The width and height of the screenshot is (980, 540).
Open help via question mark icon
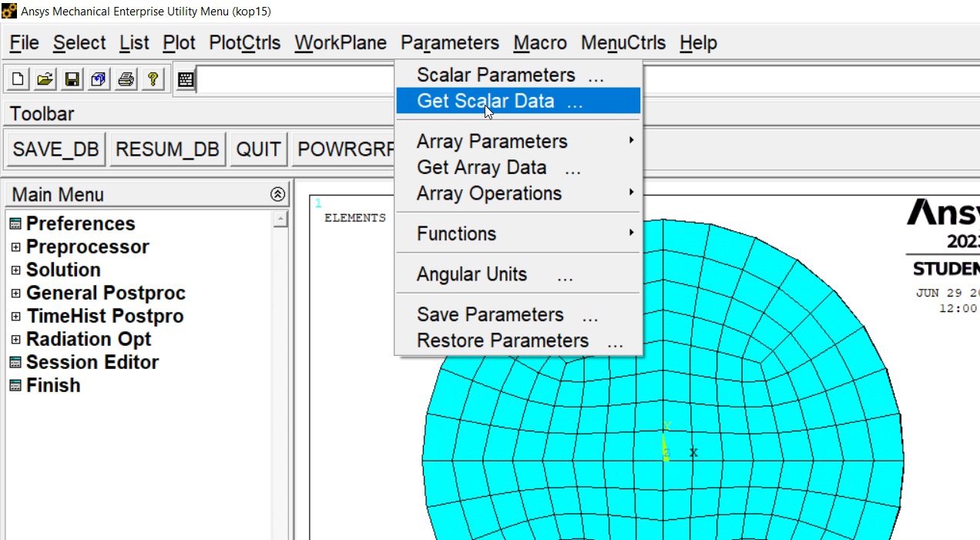[153, 79]
